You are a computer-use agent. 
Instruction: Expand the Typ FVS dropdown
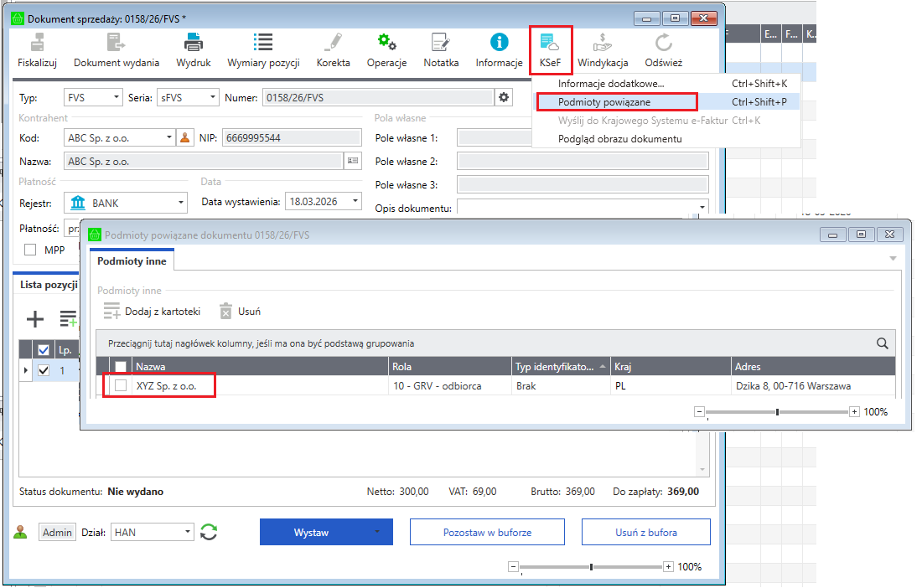click(116, 98)
